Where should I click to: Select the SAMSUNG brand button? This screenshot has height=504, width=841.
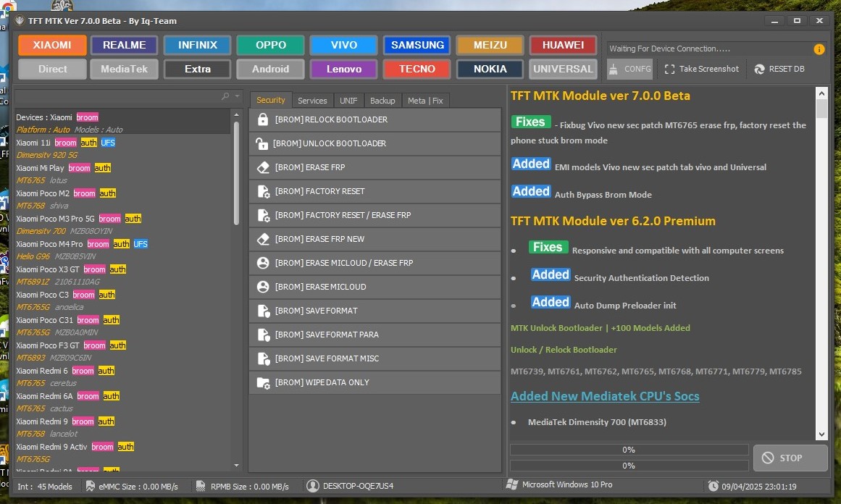point(417,45)
